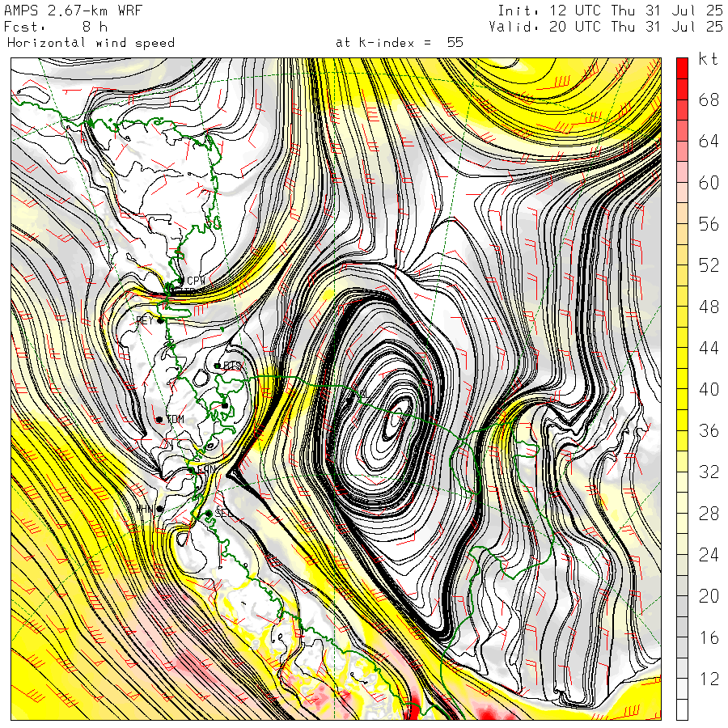Click the 52 value on the color scale
The image size is (728, 728).
coord(709,265)
